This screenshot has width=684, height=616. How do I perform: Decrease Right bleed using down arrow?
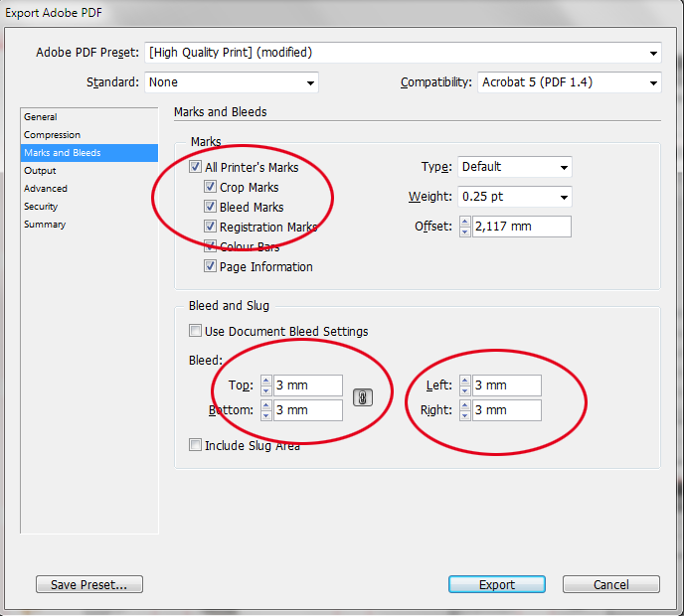[x=465, y=415]
